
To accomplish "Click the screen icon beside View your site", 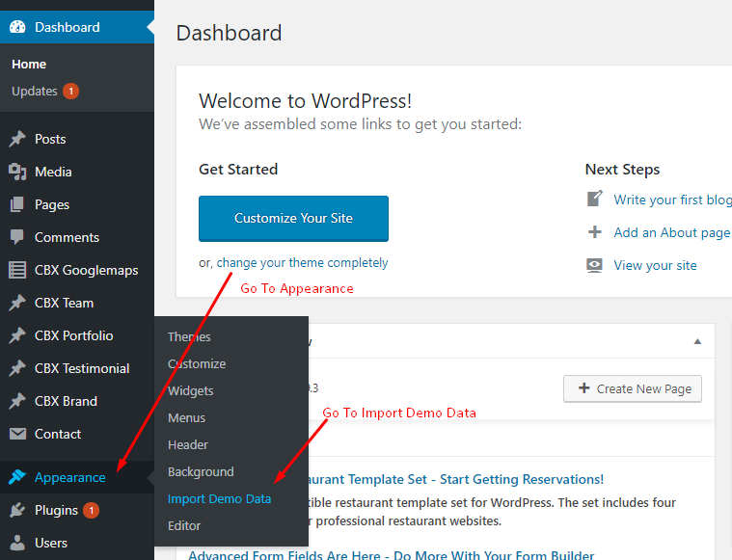I will click(x=594, y=265).
